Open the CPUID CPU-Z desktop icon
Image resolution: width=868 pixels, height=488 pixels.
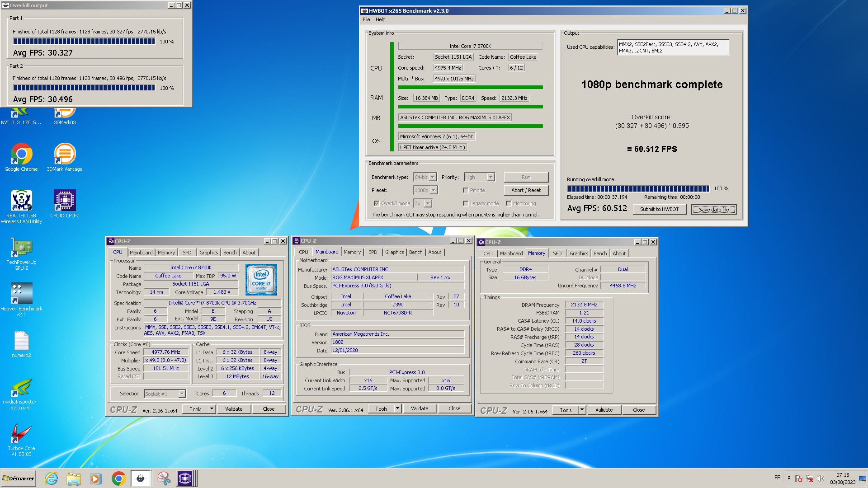pos(65,203)
